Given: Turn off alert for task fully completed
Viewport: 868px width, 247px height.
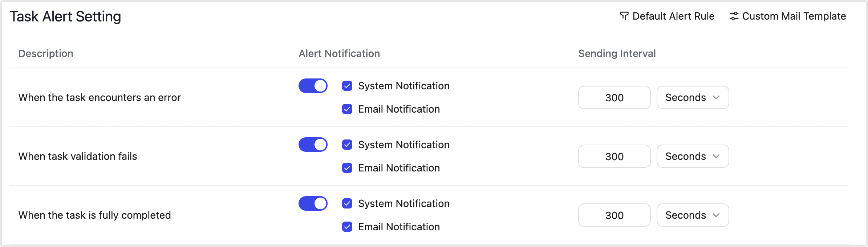Looking at the screenshot, I should 313,204.
